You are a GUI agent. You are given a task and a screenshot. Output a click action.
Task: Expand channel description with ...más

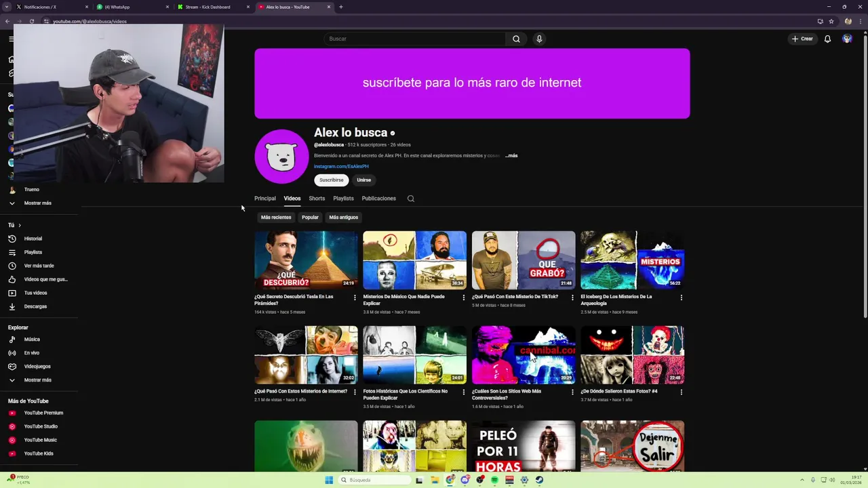tap(511, 156)
